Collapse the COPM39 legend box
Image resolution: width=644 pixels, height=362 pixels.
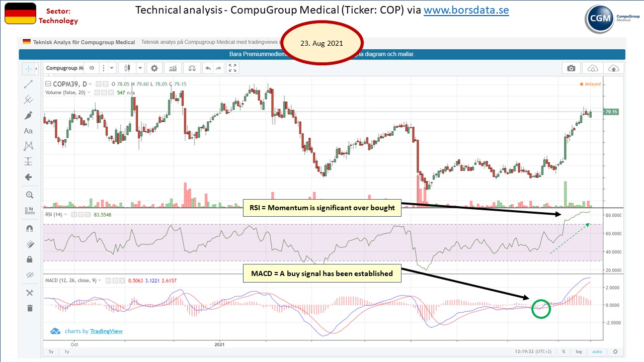[x=48, y=84]
